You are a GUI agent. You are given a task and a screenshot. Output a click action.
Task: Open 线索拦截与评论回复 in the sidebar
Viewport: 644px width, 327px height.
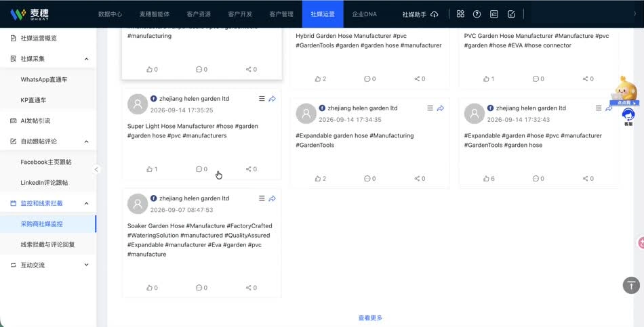[47, 244]
